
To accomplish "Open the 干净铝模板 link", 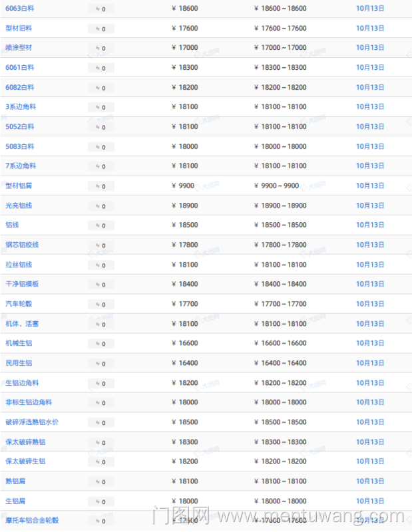I will pyautogui.click(x=22, y=284).
